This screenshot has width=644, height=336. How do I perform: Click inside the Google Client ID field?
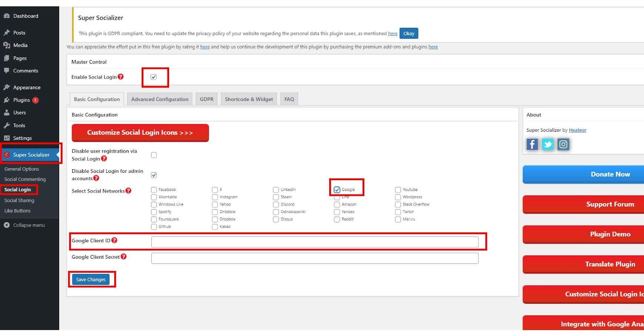(315, 242)
